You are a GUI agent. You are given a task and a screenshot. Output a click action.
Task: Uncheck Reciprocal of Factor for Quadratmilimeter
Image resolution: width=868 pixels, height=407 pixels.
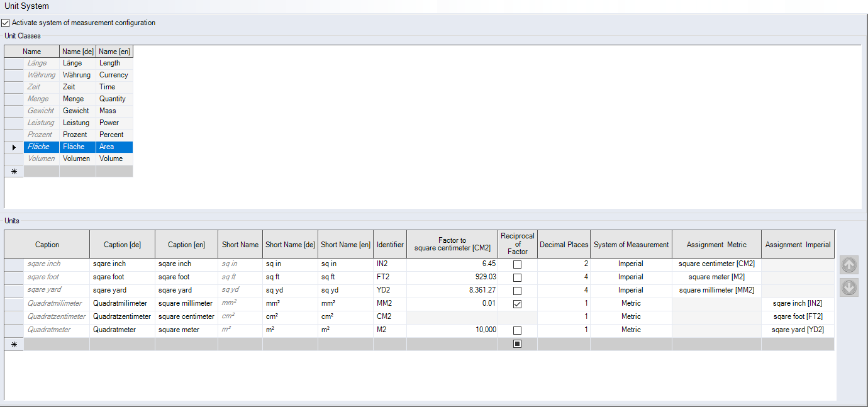click(x=517, y=304)
